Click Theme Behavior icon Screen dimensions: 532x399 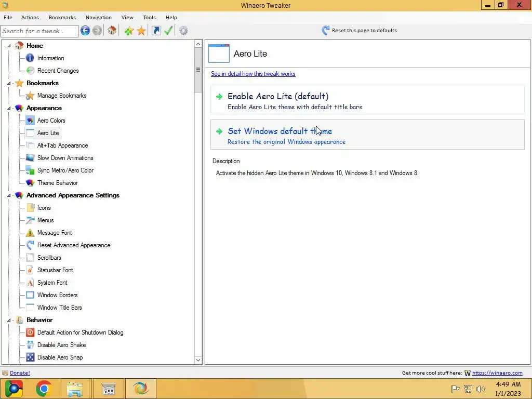point(30,183)
